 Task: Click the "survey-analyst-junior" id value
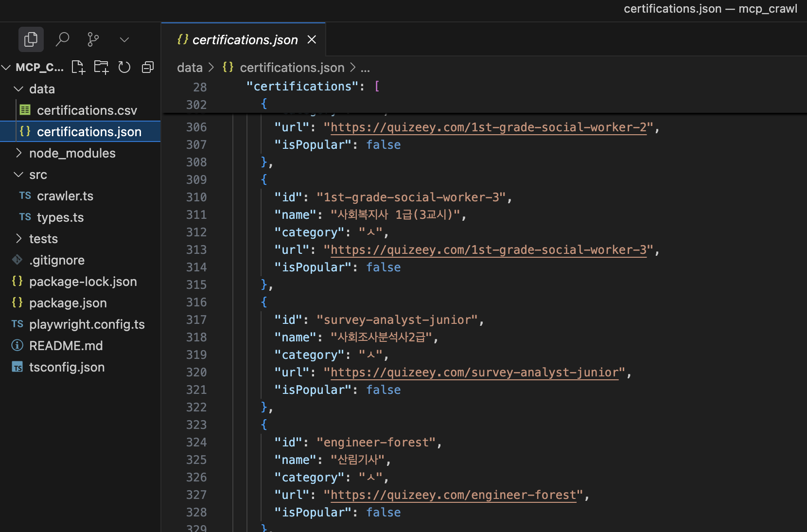pos(397,320)
